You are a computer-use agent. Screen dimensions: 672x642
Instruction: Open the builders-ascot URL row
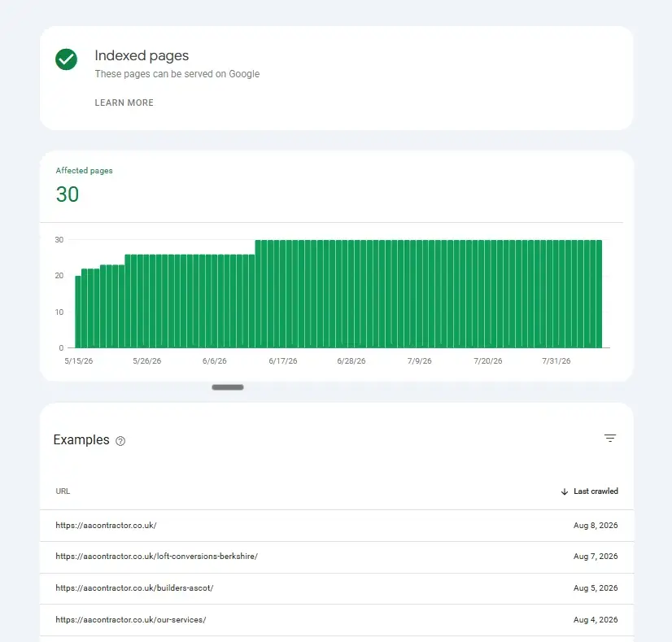click(337, 588)
